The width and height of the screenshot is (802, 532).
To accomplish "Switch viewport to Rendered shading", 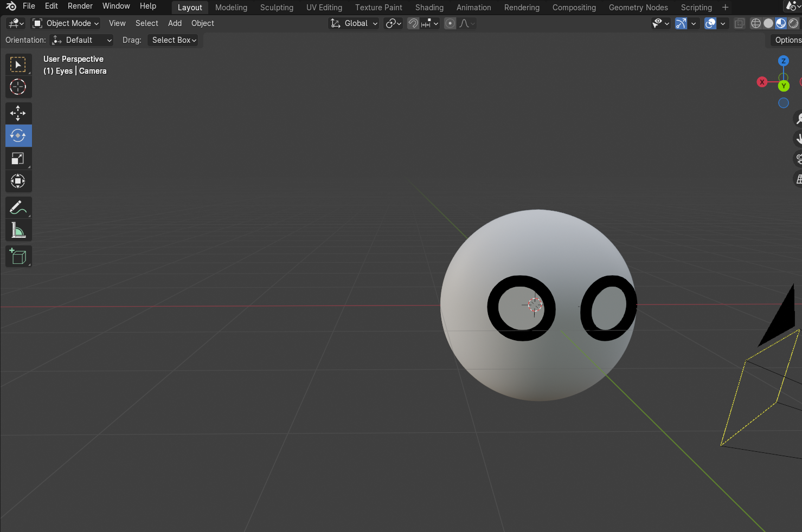I will (793, 23).
